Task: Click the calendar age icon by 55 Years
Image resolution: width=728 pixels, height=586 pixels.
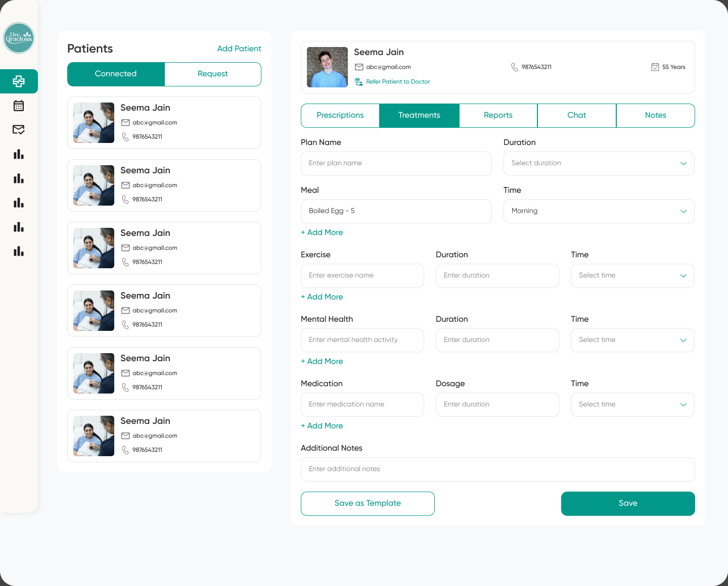Action: point(655,67)
